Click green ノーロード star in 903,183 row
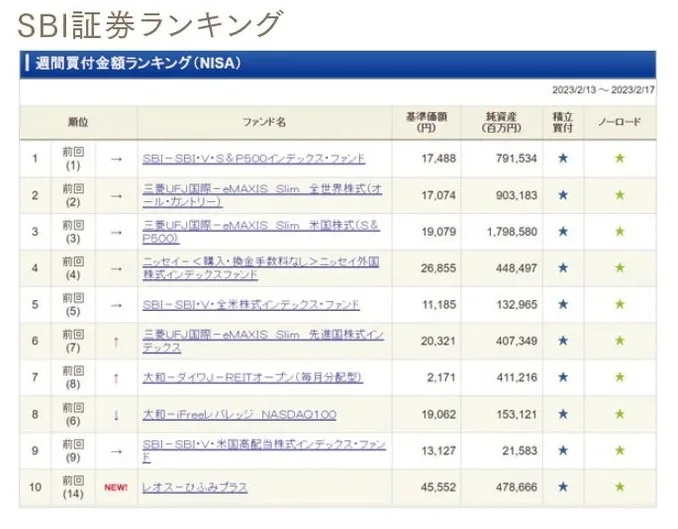This screenshot has width=678, height=529. (620, 195)
